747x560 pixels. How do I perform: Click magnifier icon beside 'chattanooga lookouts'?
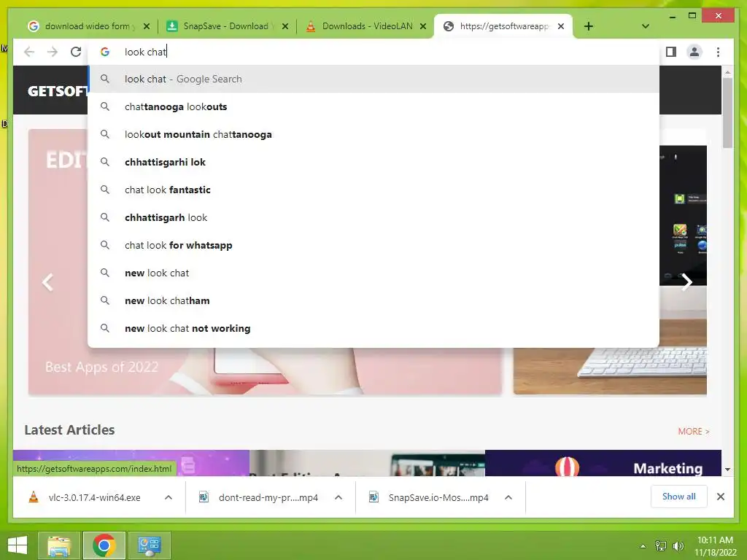coord(105,106)
